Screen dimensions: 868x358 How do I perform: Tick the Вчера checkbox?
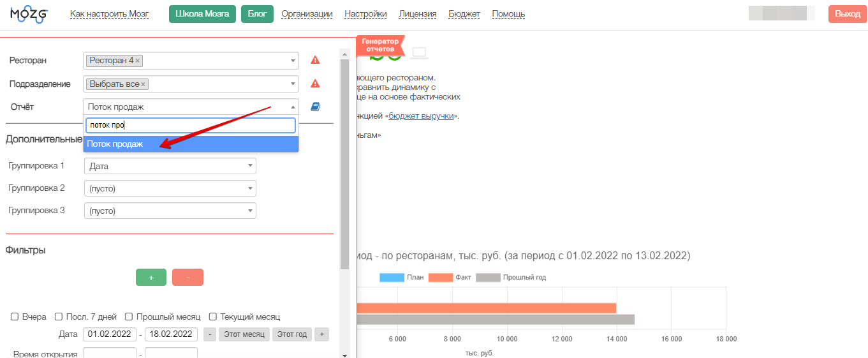(15, 317)
